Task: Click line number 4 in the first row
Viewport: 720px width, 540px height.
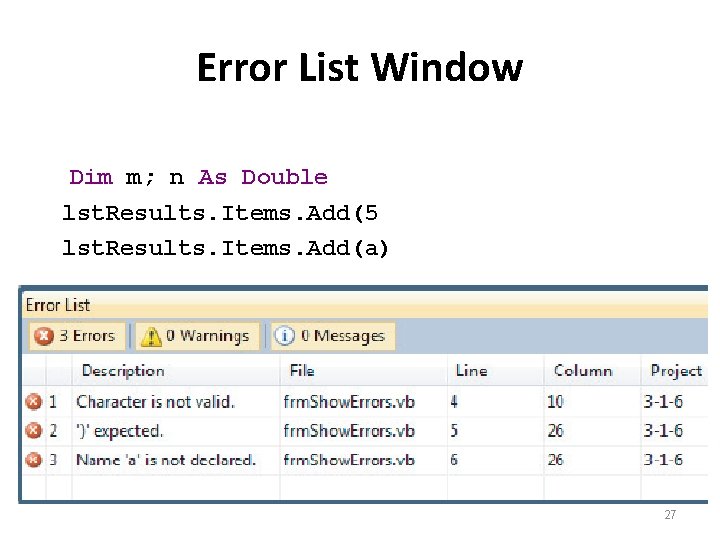Action: pos(454,402)
